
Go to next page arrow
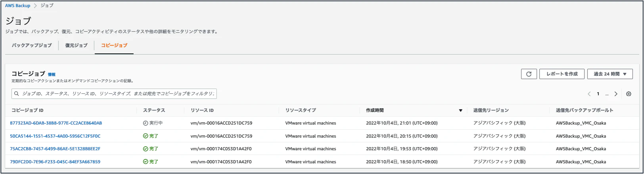(616, 94)
